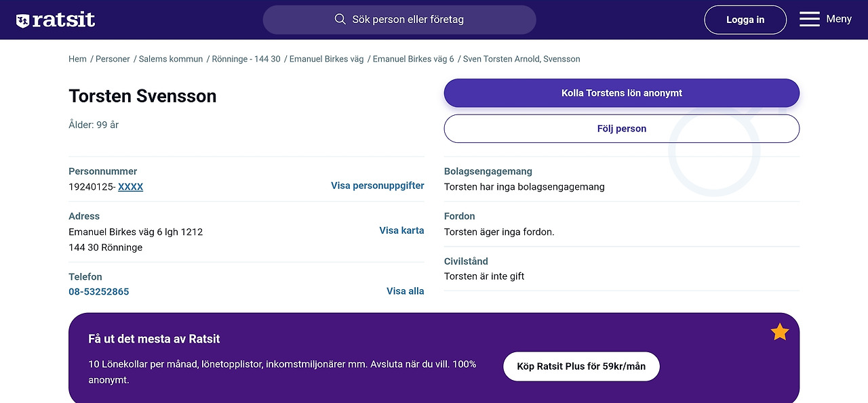Viewport: 868px width, 403px height.
Task: Expand 'Visa alla' phone numbers
Action: tap(405, 291)
